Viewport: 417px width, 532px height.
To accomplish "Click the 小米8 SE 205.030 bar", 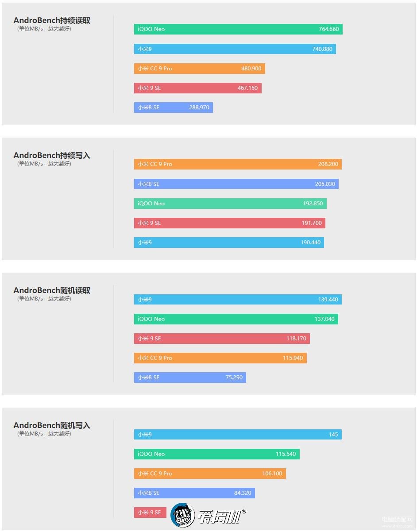I will 236,184.
